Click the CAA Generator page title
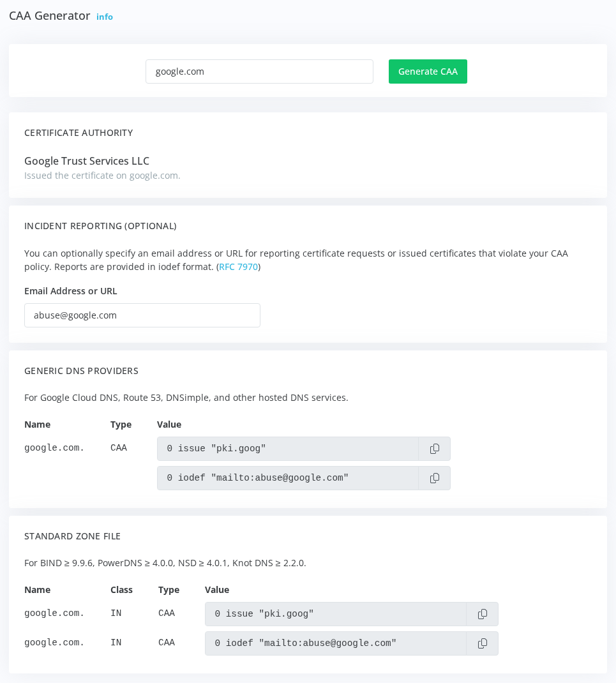616x683 pixels. pyautogui.click(x=50, y=16)
